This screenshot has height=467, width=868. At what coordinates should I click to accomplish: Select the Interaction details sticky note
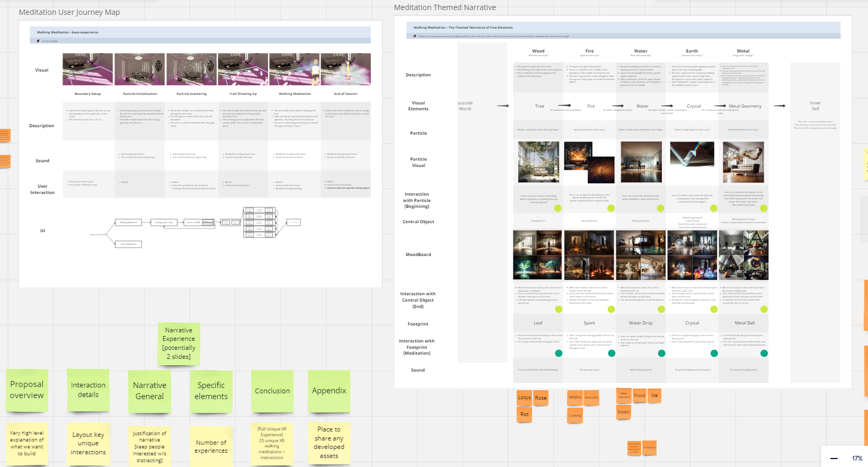point(88,390)
